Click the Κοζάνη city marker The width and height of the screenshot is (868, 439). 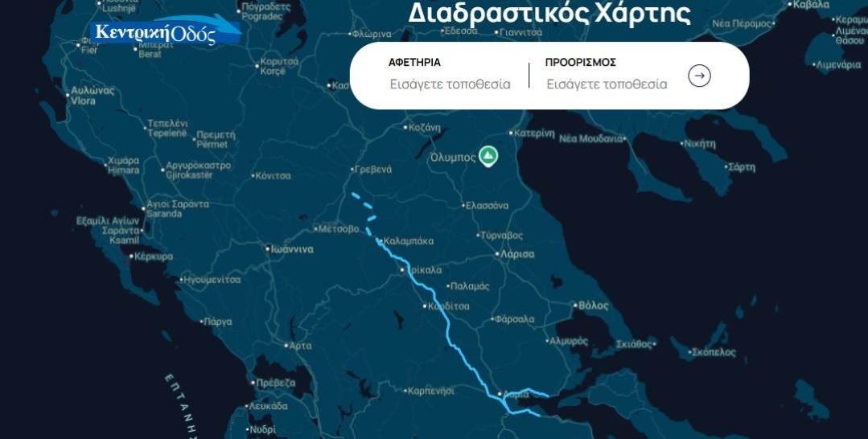tap(405, 127)
